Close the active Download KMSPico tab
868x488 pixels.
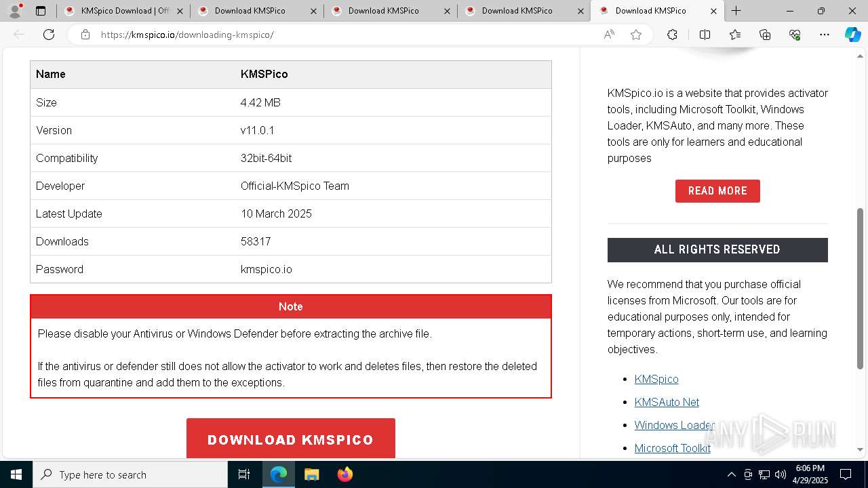tap(714, 11)
